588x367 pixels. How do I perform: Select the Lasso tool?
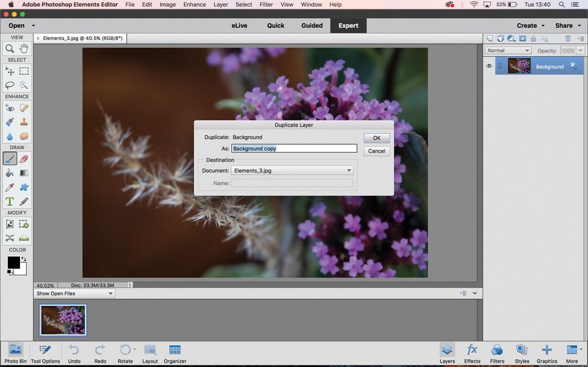[x=9, y=86]
